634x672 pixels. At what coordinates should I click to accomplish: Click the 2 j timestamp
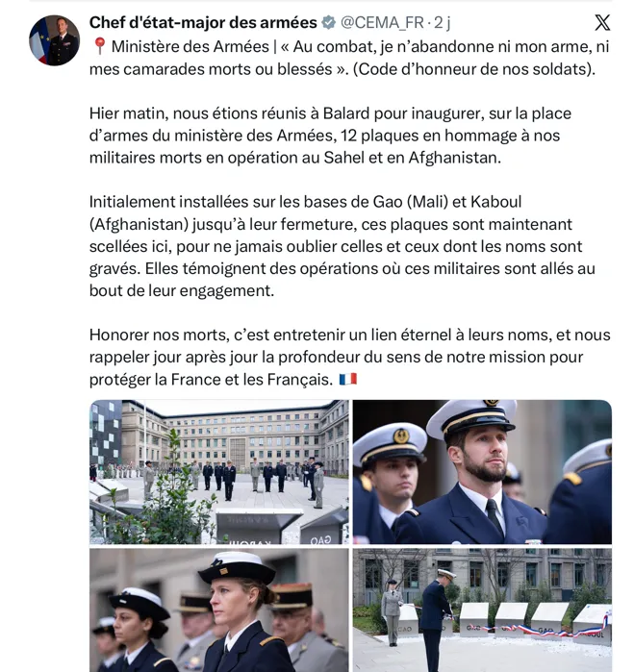click(x=443, y=23)
